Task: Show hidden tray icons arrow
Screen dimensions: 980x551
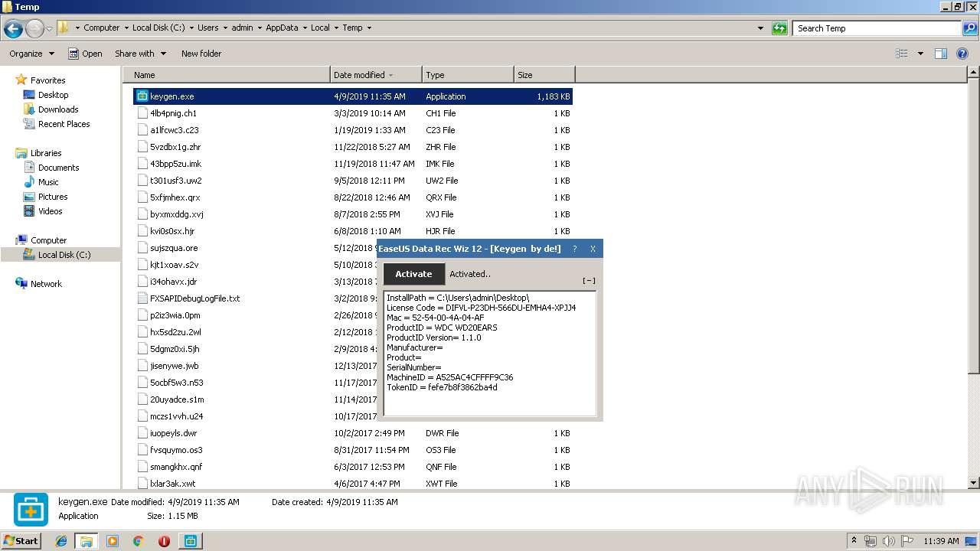Action: tap(854, 541)
